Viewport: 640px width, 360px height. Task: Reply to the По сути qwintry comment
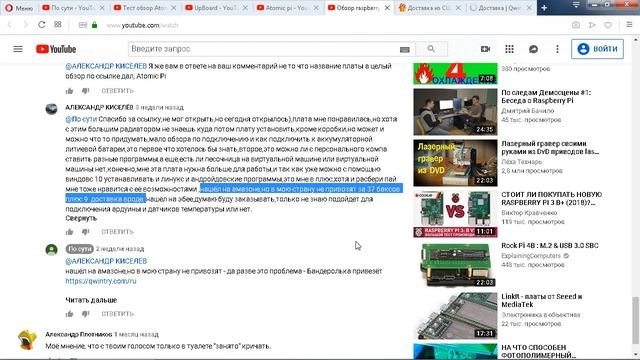[118, 314]
